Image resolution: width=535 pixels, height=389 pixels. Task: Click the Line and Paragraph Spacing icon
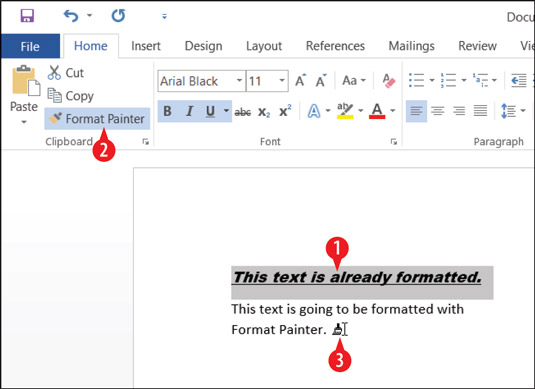[x=508, y=111]
